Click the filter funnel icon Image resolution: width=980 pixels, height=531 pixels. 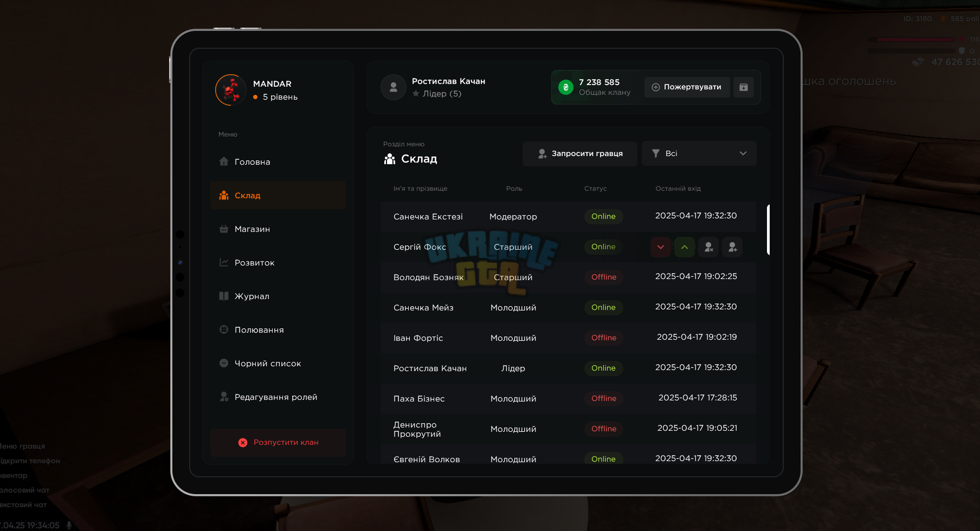coord(656,153)
